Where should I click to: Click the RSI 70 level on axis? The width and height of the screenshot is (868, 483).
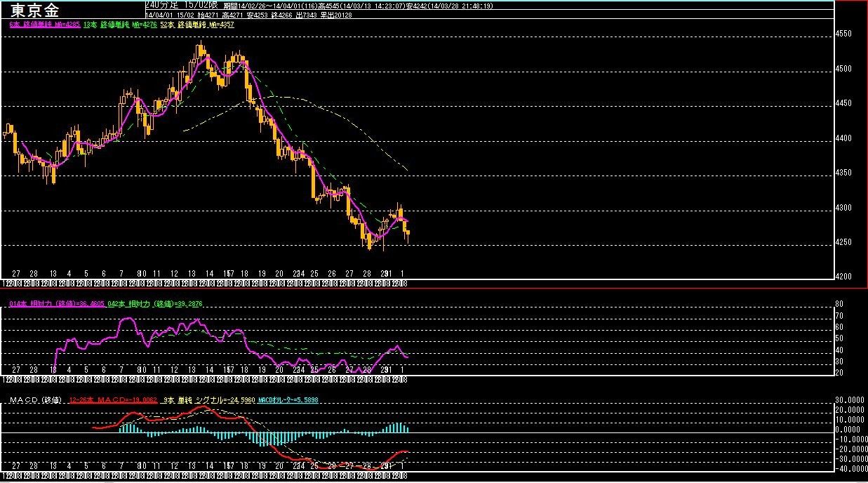[x=839, y=316]
